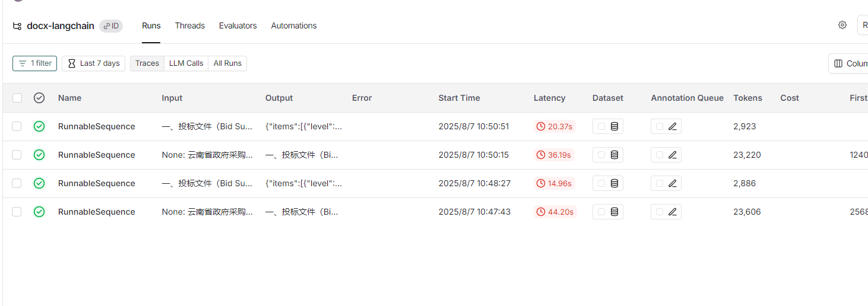The image size is (868, 306).
Task: Click status circle icon in table header
Action: 39,98
